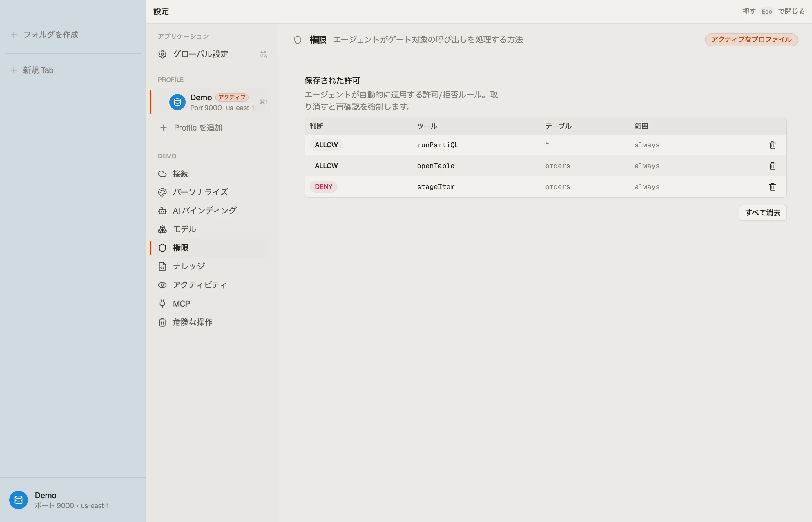Open the 接続 settings section
This screenshot has width=812, height=522.
(212, 174)
